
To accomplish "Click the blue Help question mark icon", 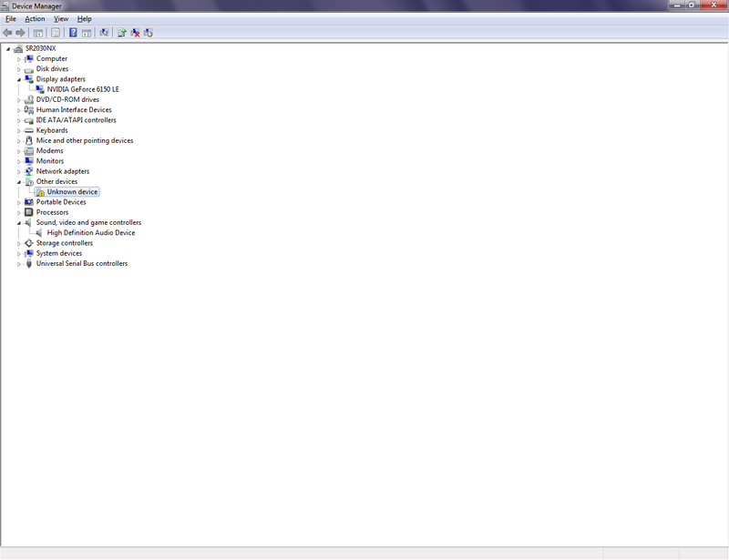I will (73, 33).
